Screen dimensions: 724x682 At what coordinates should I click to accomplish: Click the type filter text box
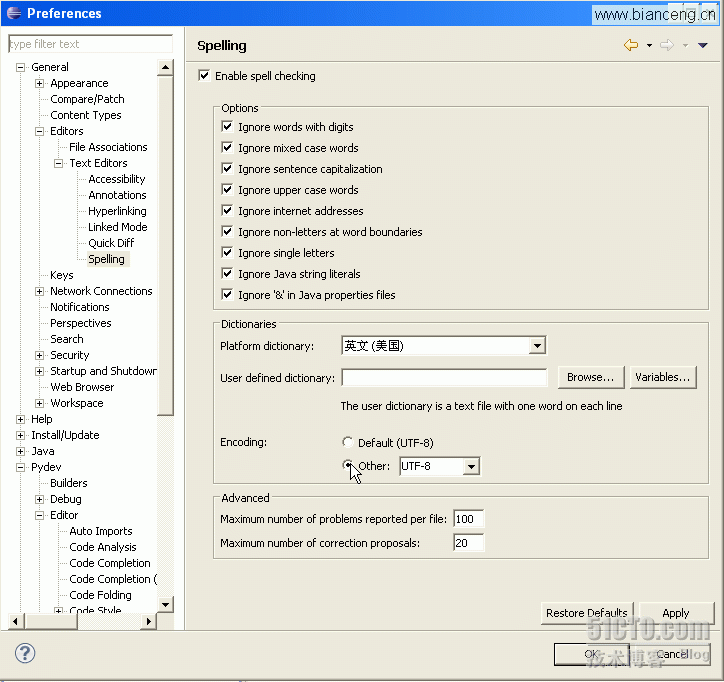tap(90, 44)
